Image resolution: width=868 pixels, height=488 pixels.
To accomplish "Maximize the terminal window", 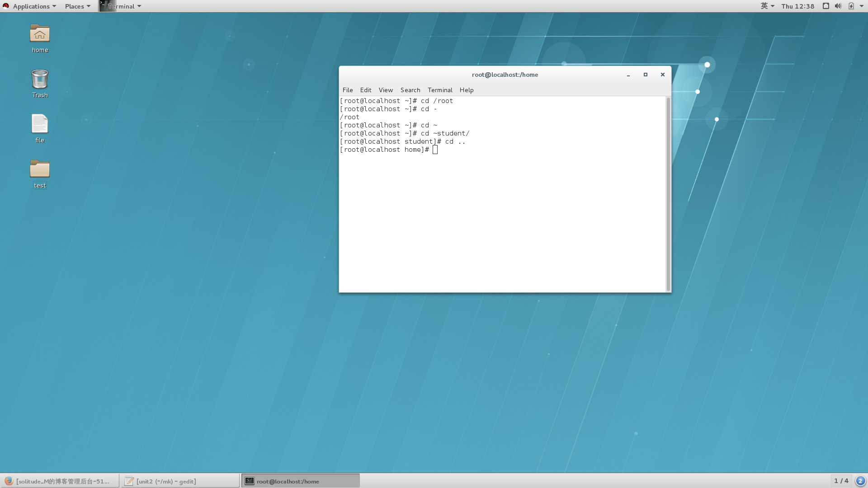I will [645, 75].
